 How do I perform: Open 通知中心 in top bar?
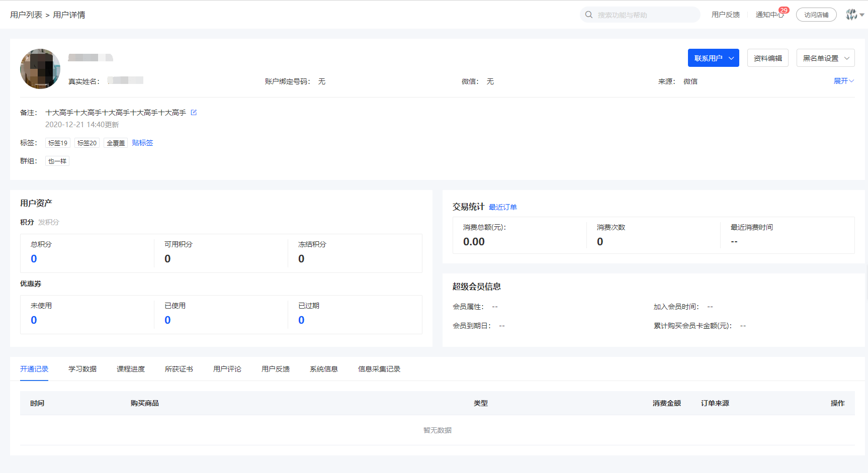tap(769, 15)
